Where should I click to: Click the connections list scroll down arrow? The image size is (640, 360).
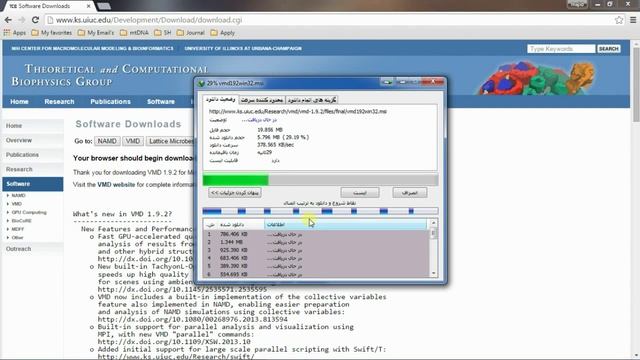(433, 273)
